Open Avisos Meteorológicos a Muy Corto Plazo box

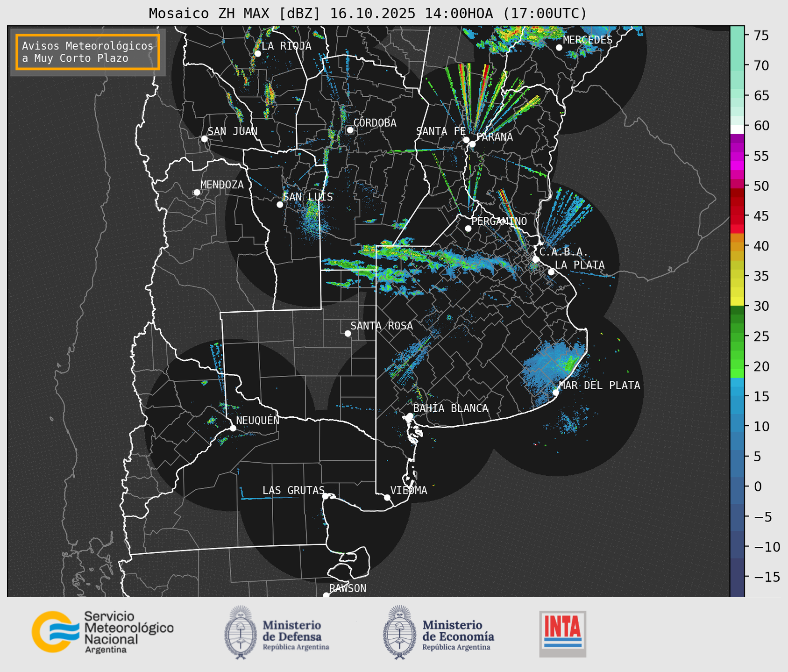point(88,52)
